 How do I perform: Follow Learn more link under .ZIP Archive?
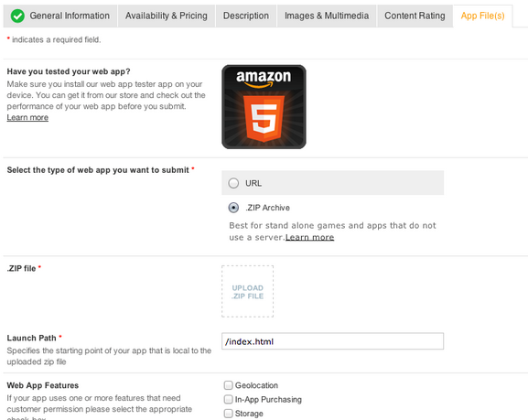(310, 237)
